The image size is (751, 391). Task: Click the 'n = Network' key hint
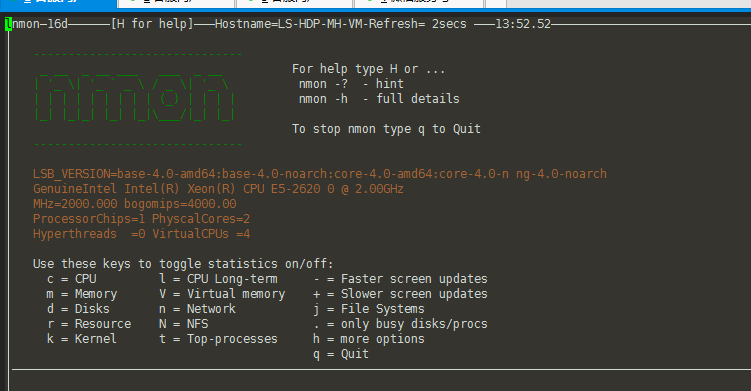click(x=197, y=309)
